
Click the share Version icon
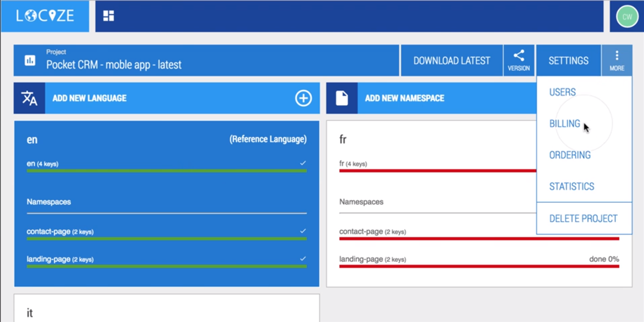518,60
